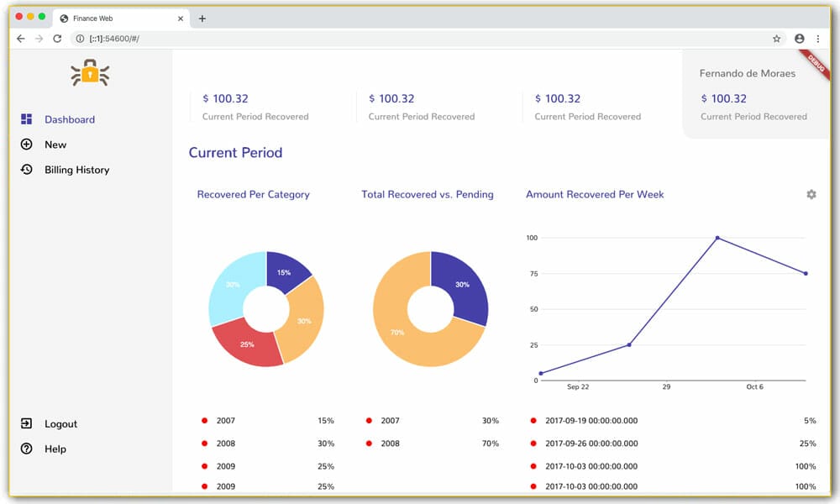Open Help via the question mark icon
Image resolution: width=840 pixels, height=504 pixels.
(27, 449)
